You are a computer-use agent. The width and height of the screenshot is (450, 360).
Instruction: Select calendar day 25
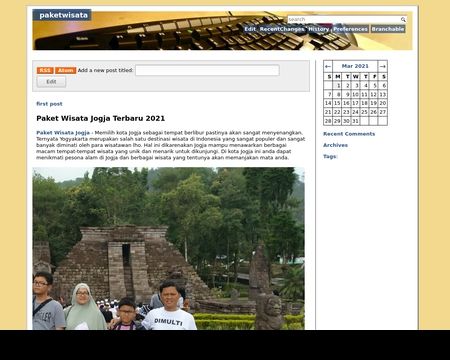[364, 112]
